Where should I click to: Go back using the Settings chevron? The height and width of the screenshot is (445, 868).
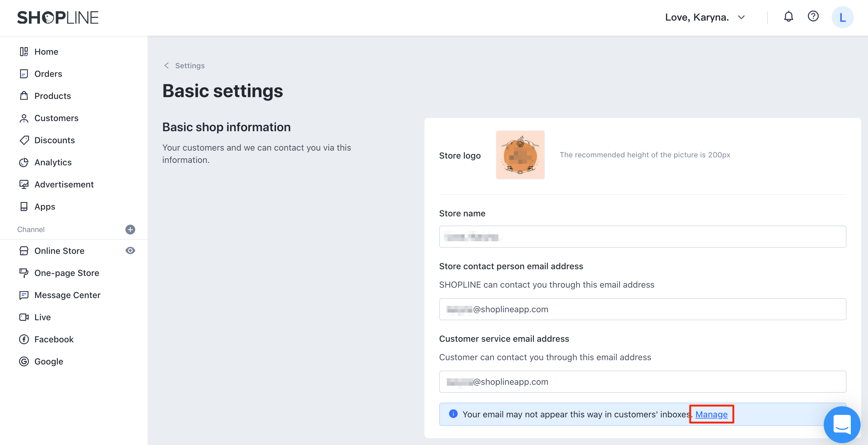167,65
